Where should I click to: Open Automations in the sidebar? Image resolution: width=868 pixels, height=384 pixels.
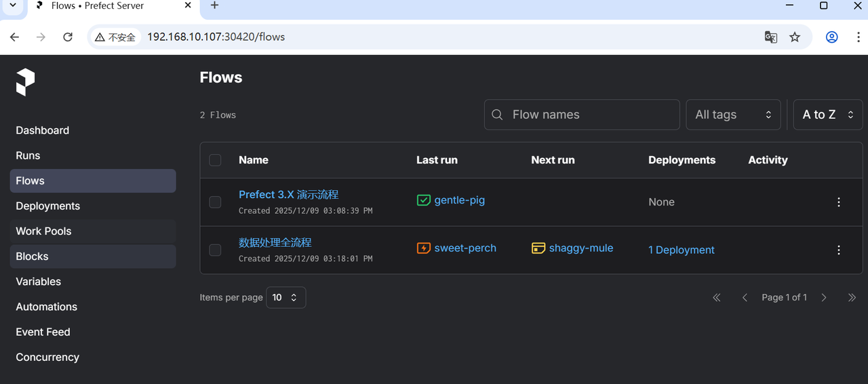click(92, 307)
